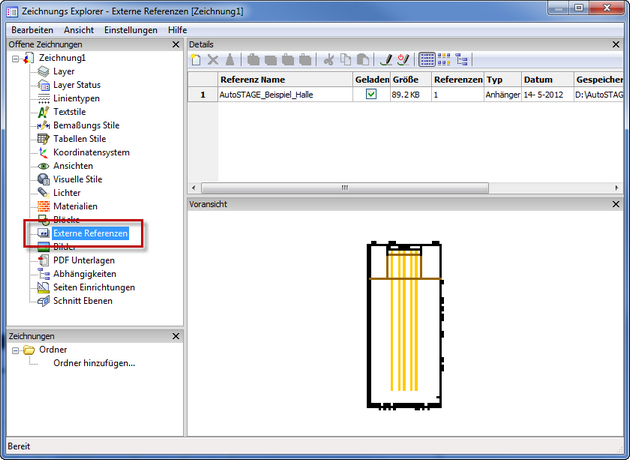
Task: Toggle the Geladen checkbox for AutoSTAGE_Beispiel_Halle
Action: click(x=371, y=95)
